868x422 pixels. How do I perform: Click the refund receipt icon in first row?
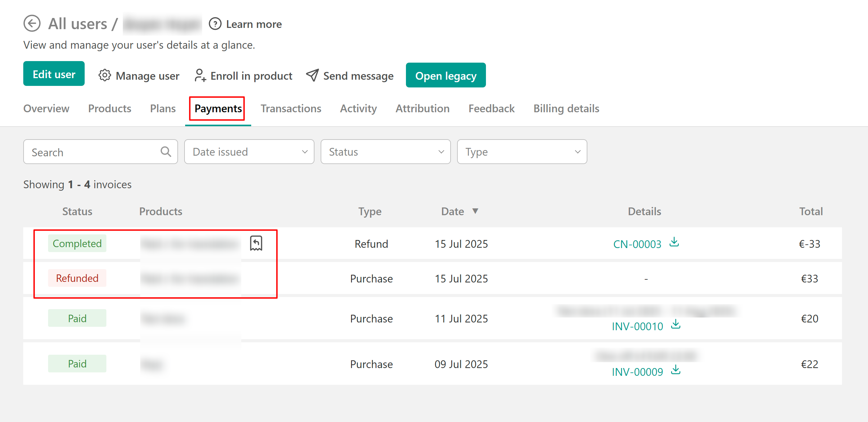256,243
